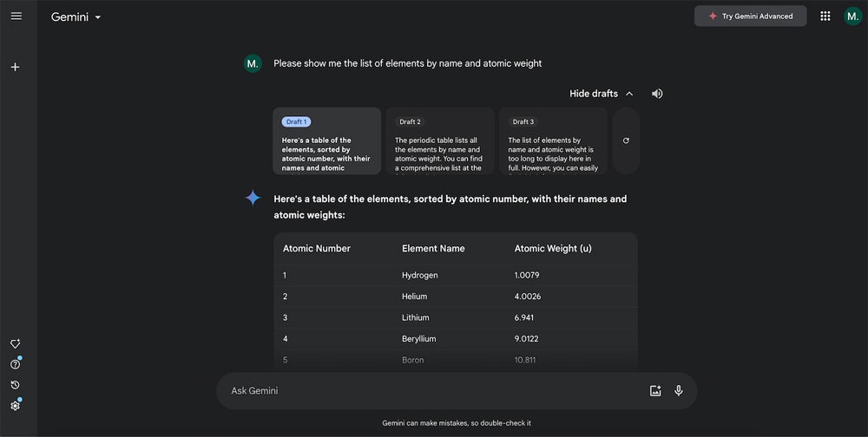This screenshot has width=868, height=437.
Task: Switch to Draft 2
Action: click(x=440, y=141)
